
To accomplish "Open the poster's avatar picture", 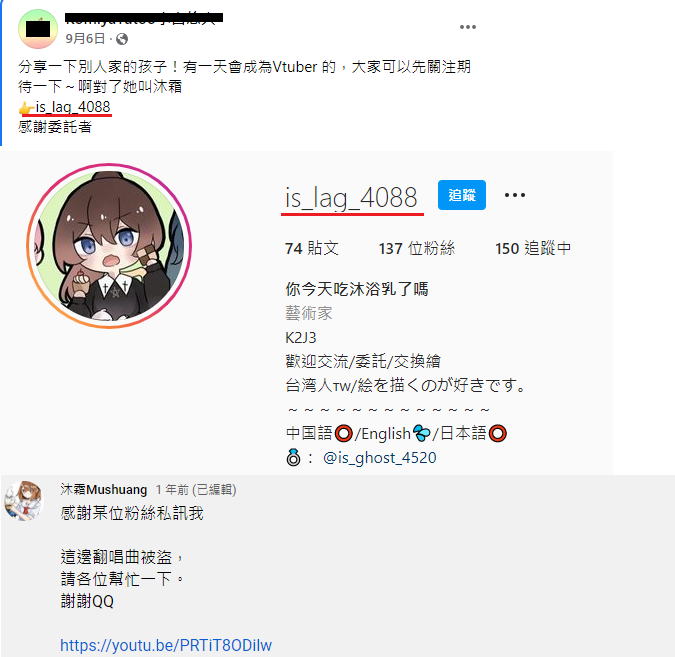I will pyautogui.click(x=38, y=29).
